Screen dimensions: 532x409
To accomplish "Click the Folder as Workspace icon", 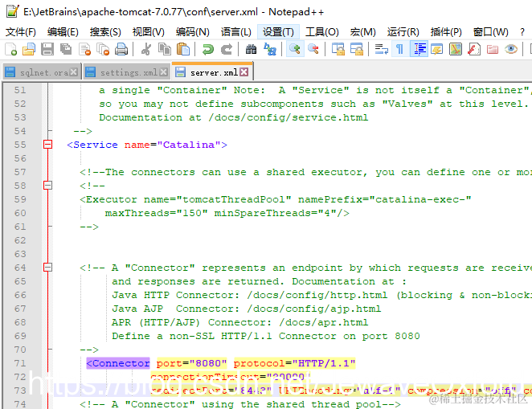I will tap(493, 50).
